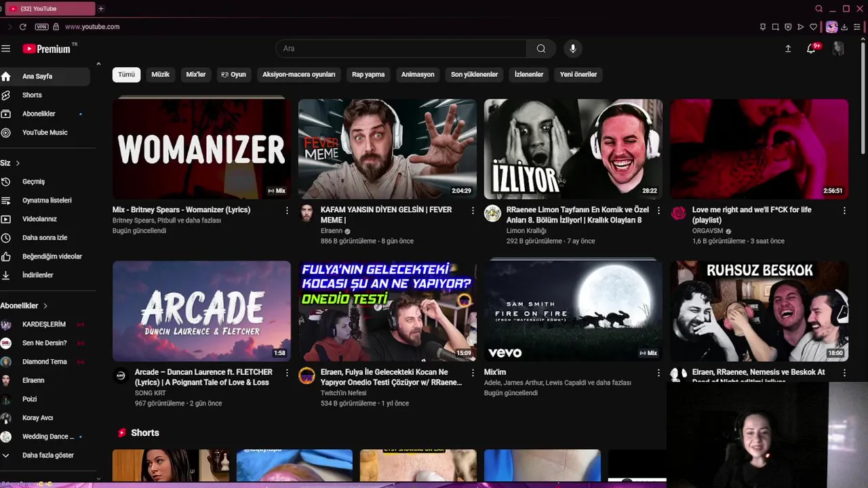868x488 pixels.
Task: Open Shorts from sidebar
Action: (45, 96)
